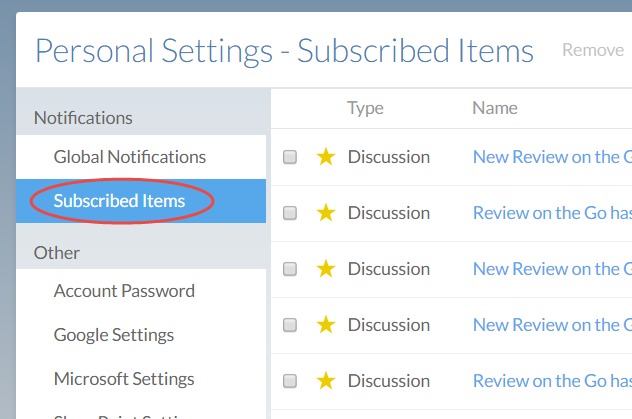The width and height of the screenshot is (632, 419).
Task: Open Microsoft Settings in the sidebar
Action: (124, 379)
